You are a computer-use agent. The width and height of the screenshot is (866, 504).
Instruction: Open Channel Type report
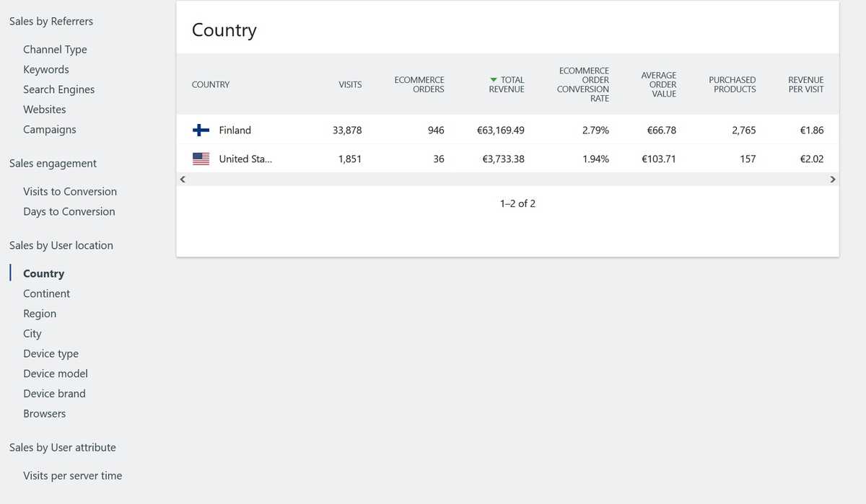coord(55,50)
